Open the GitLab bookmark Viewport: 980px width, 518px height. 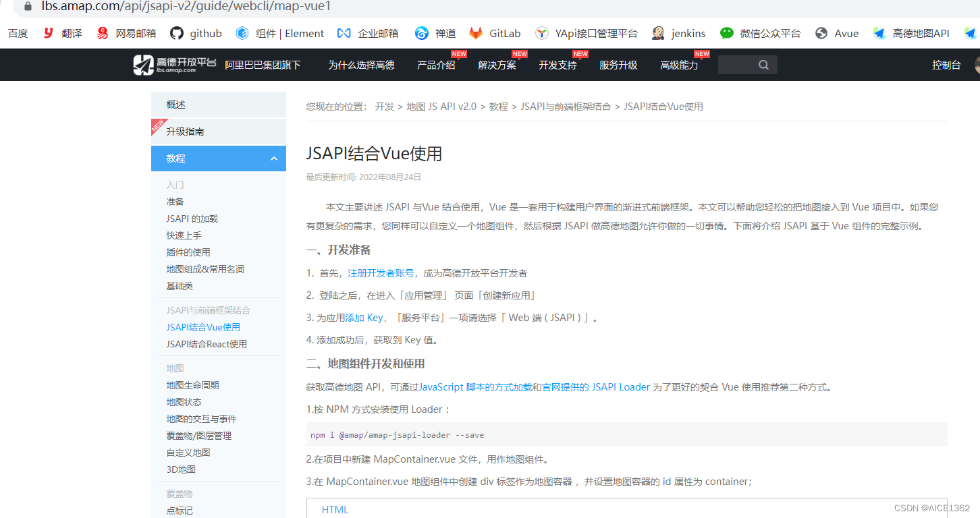tap(495, 32)
